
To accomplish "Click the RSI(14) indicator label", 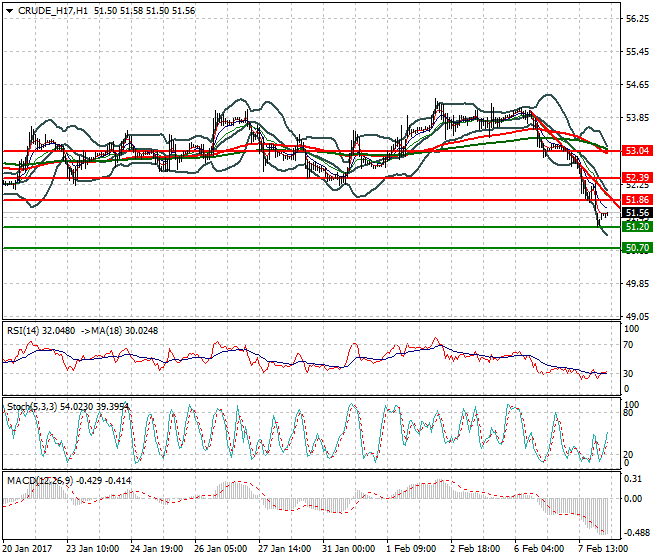I will (26, 330).
